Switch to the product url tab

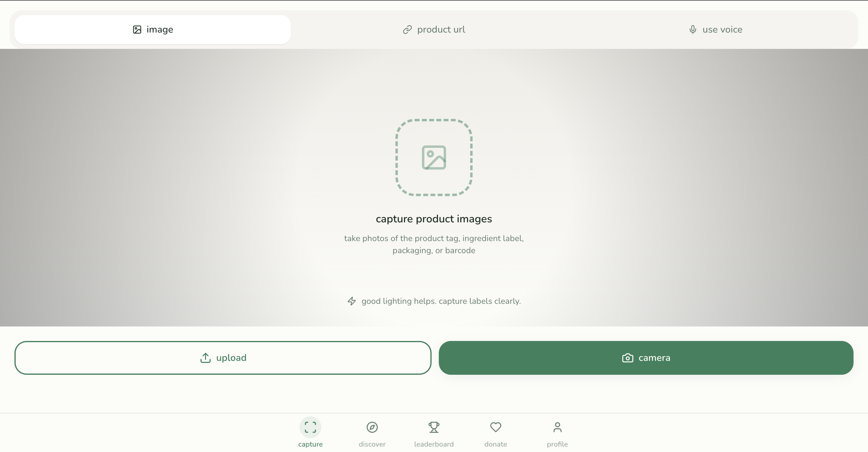tap(434, 30)
